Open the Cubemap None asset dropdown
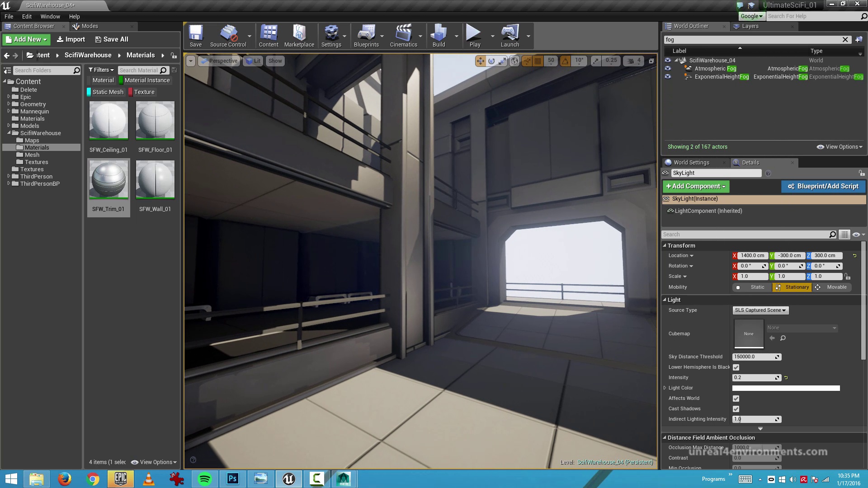The width and height of the screenshot is (868, 488). 802,328
